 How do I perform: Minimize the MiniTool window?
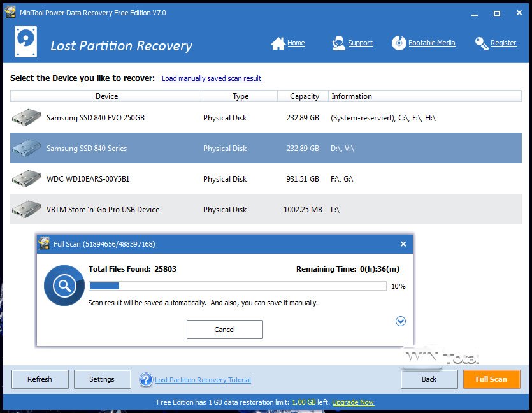coord(475,13)
